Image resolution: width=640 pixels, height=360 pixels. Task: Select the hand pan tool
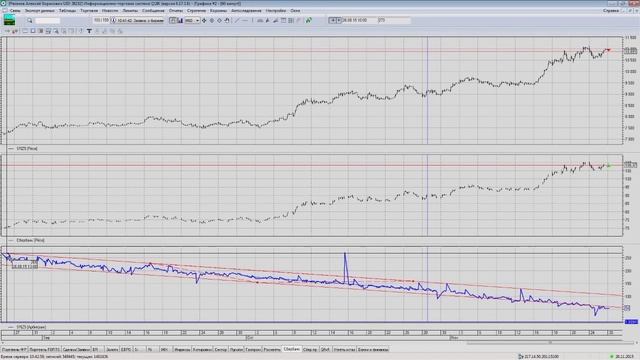coord(227,20)
